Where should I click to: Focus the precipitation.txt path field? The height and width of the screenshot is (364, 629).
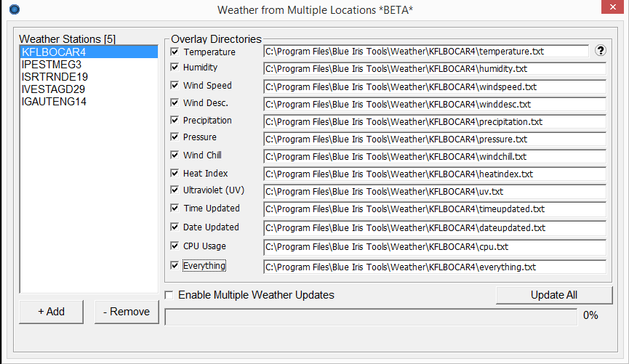pos(434,121)
